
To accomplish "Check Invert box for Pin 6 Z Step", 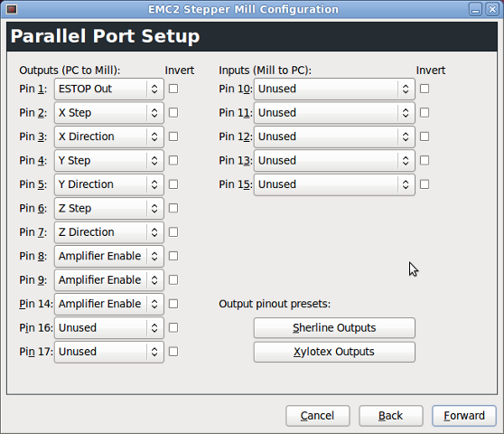I will point(173,208).
